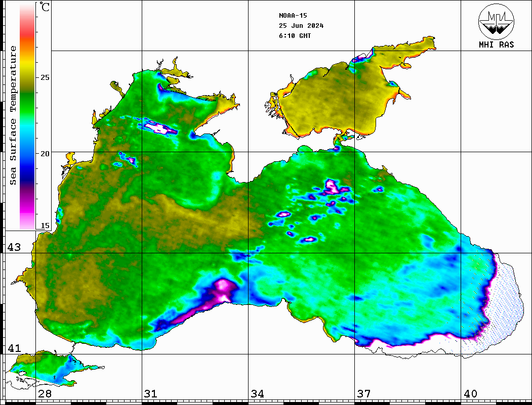Click the 25 tick on temperature scale

click(45, 77)
